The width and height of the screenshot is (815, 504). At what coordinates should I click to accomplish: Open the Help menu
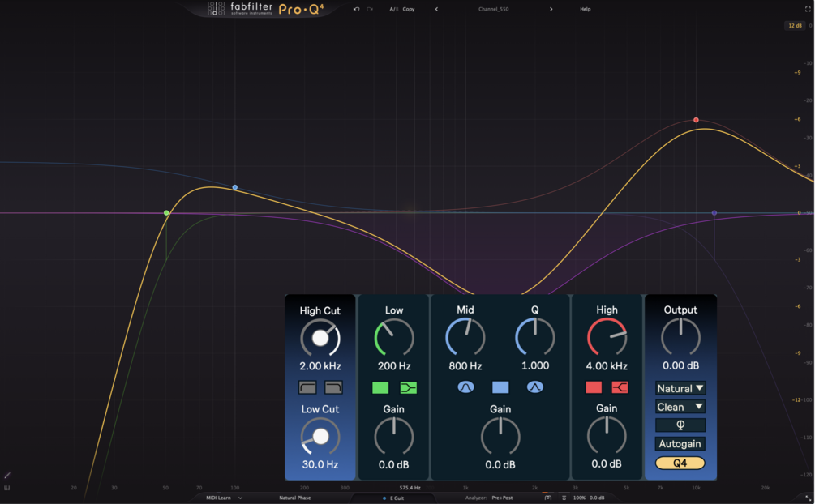(586, 9)
